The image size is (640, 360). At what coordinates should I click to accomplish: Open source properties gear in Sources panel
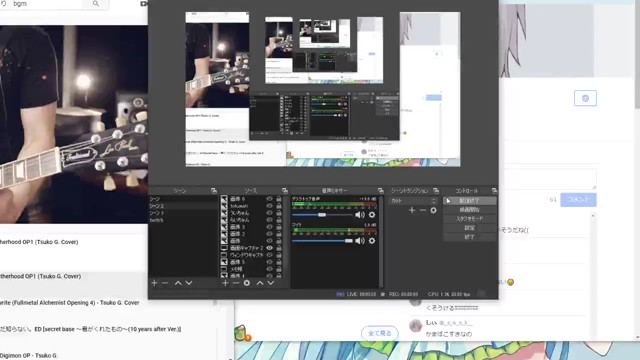click(247, 283)
